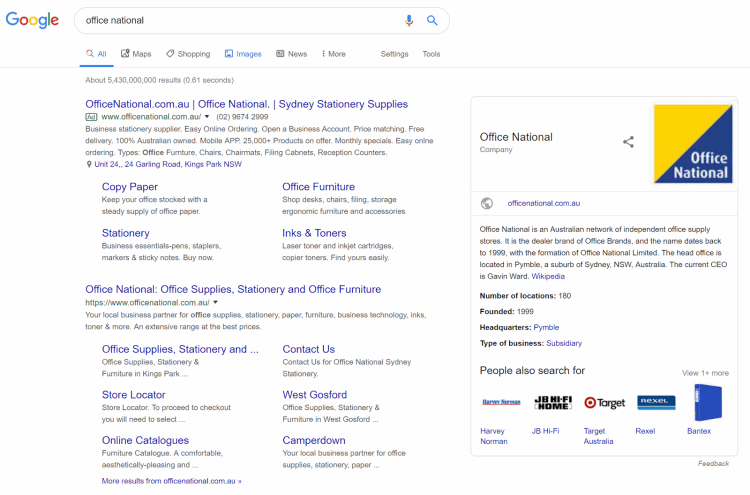Activate voice search microphone icon
This screenshot has width=750, height=495.
[409, 20]
